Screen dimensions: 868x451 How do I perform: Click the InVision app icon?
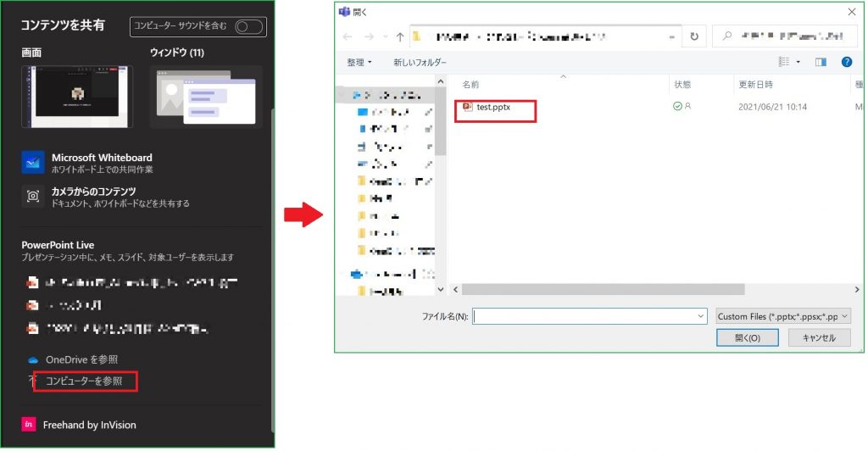tap(29, 425)
